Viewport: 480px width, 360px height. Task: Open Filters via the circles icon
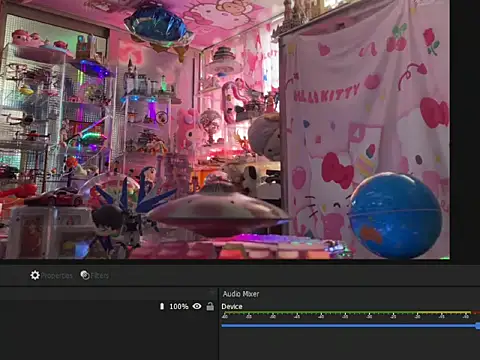click(85, 275)
